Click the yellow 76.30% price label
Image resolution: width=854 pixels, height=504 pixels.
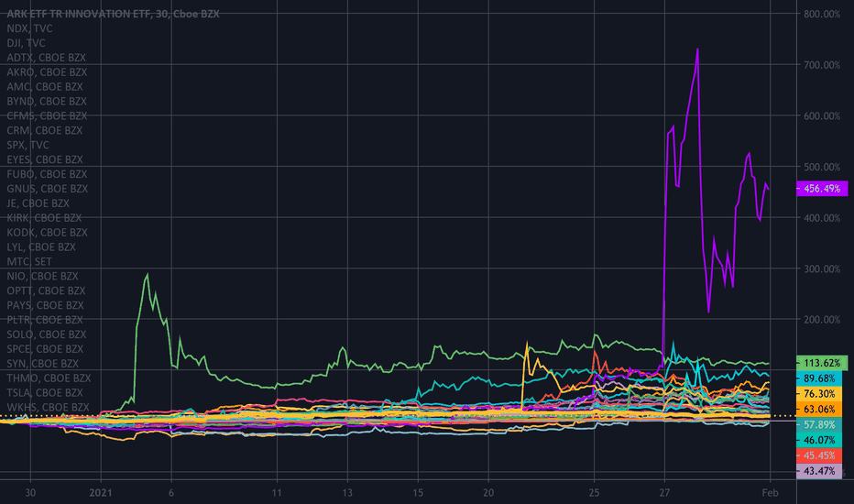[819, 393]
